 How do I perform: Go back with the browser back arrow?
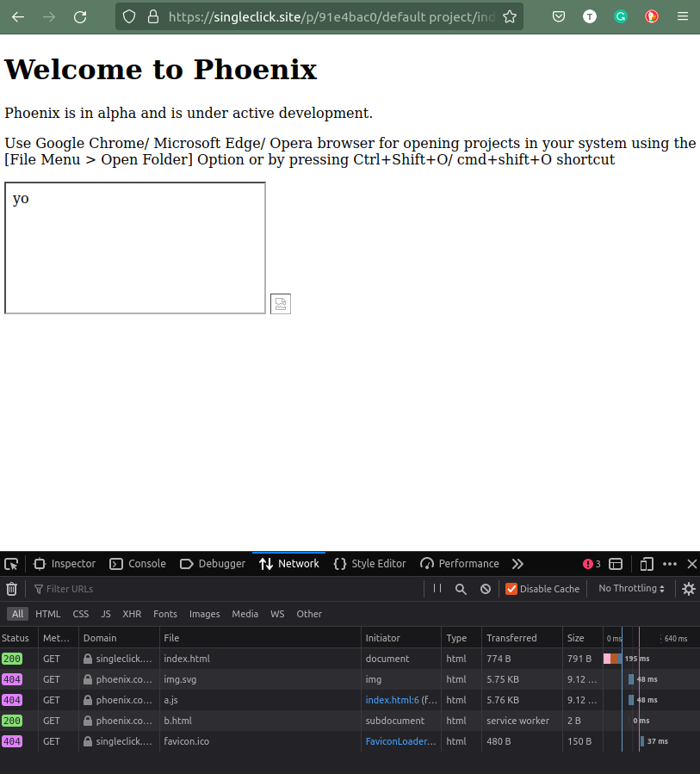tap(18, 16)
